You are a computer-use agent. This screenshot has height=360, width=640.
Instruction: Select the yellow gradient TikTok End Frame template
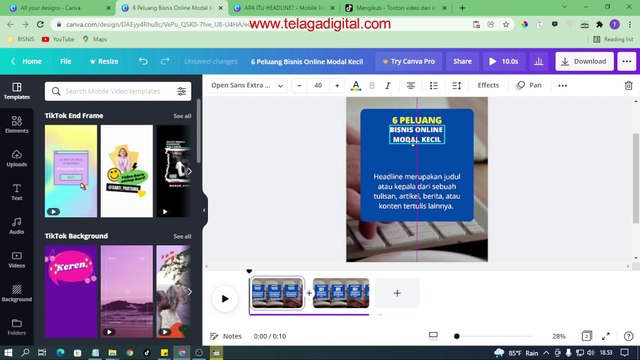click(71, 171)
